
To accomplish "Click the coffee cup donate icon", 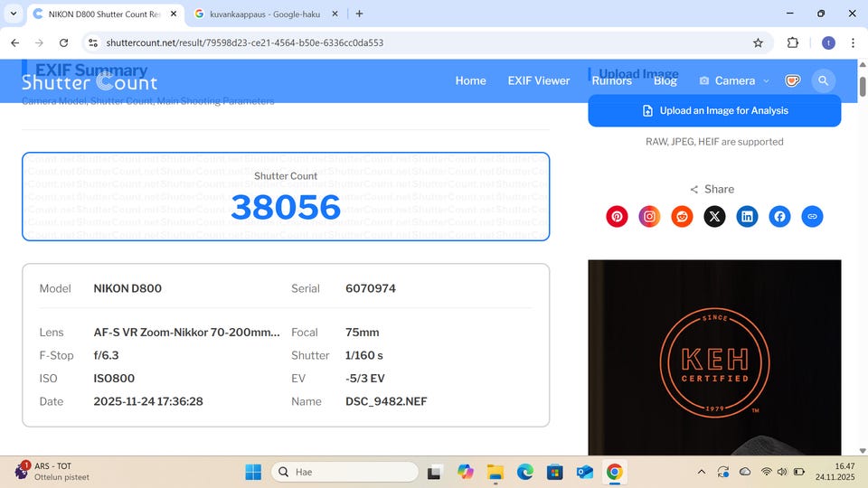I will coord(793,80).
